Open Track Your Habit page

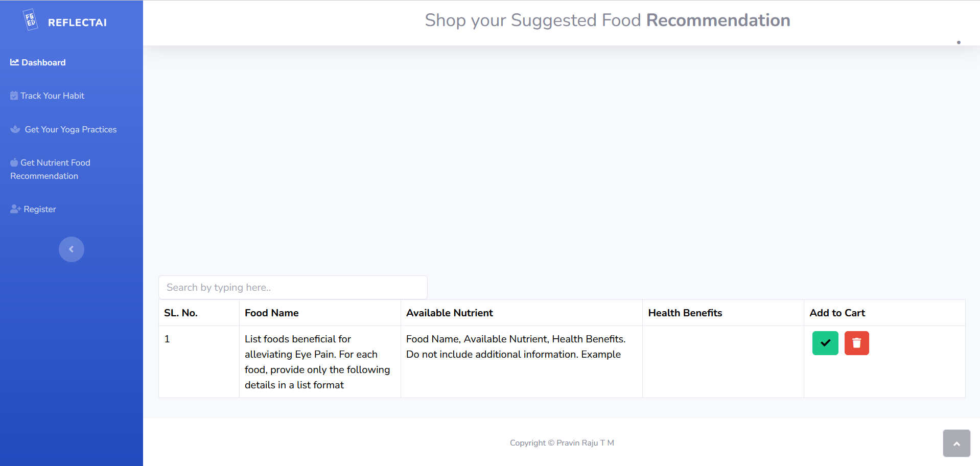coord(52,96)
